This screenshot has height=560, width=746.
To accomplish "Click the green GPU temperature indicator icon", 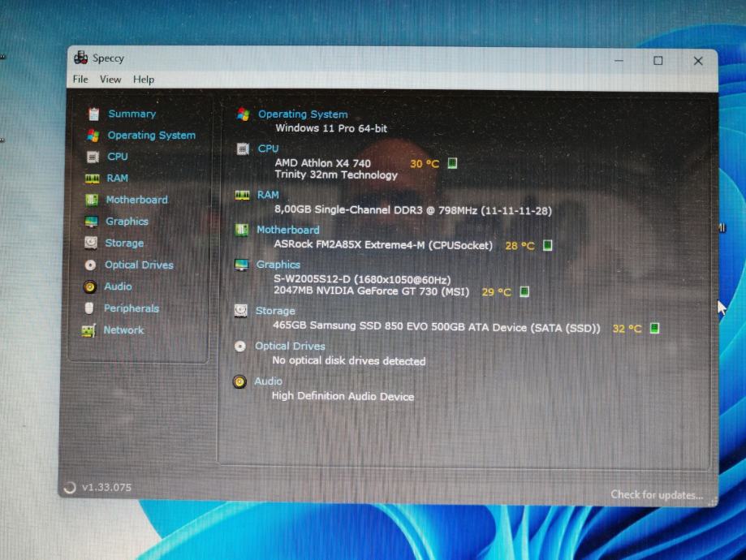I will click(x=524, y=291).
